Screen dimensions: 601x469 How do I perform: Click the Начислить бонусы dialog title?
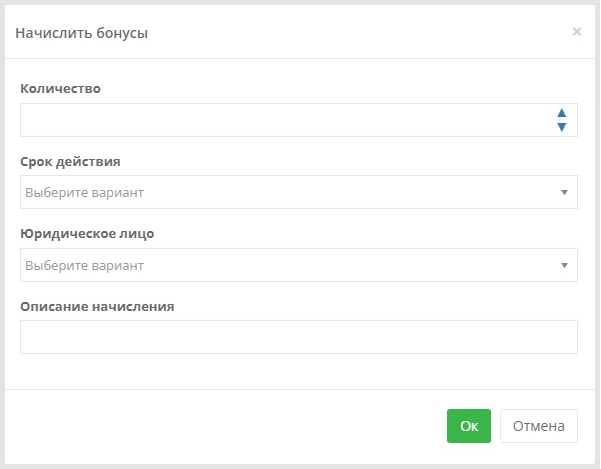pyautogui.click(x=82, y=33)
